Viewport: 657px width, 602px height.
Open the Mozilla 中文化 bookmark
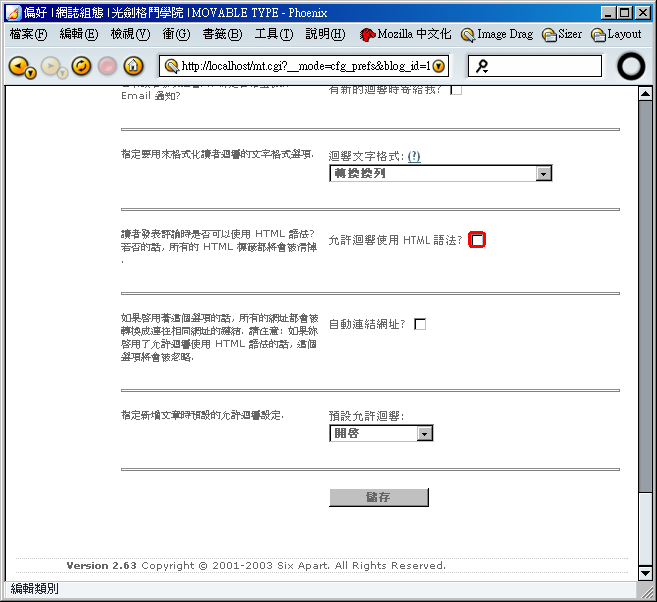[405, 34]
